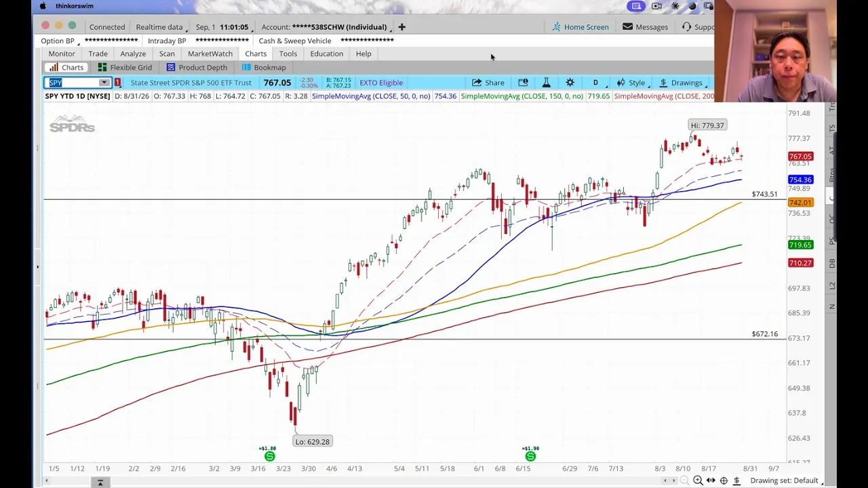Image resolution: width=868 pixels, height=488 pixels.
Task: Open the Scan tab
Action: 167,54
